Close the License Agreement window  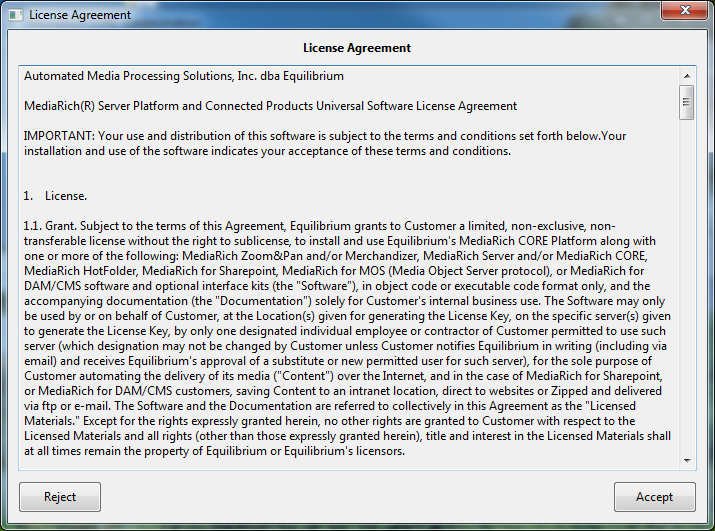point(684,10)
